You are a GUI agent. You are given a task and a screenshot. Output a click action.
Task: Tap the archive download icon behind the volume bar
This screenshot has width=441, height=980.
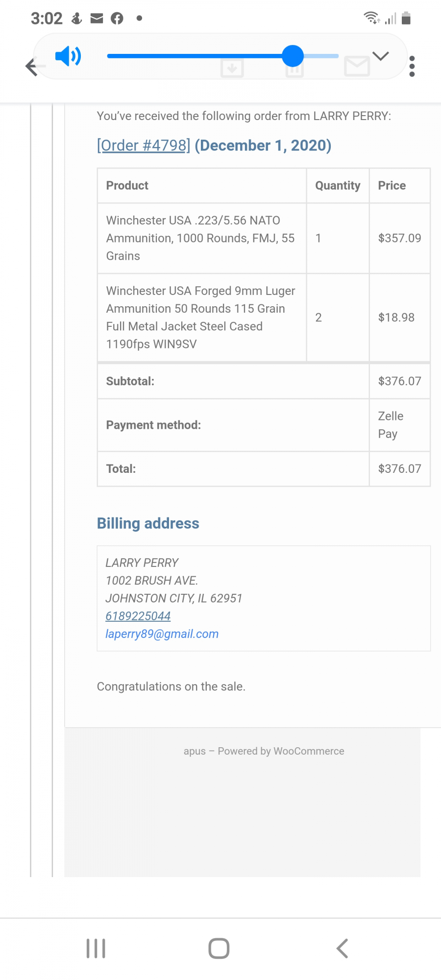pyautogui.click(x=232, y=68)
